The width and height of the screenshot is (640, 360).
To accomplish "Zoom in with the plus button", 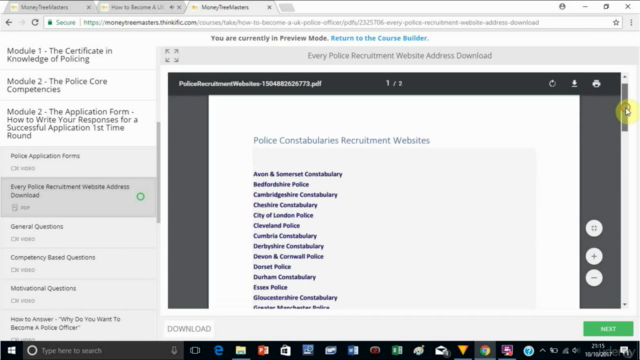I will pyautogui.click(x=594, y=256).
